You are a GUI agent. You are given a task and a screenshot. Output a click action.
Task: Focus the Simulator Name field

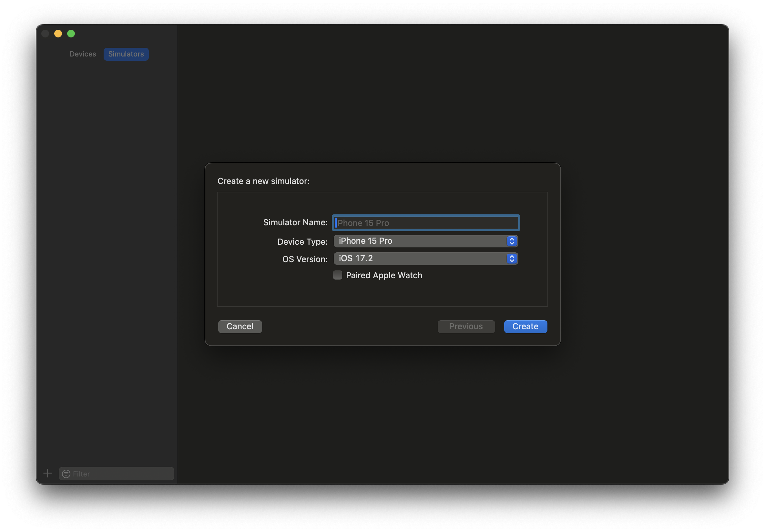point(426,222)
